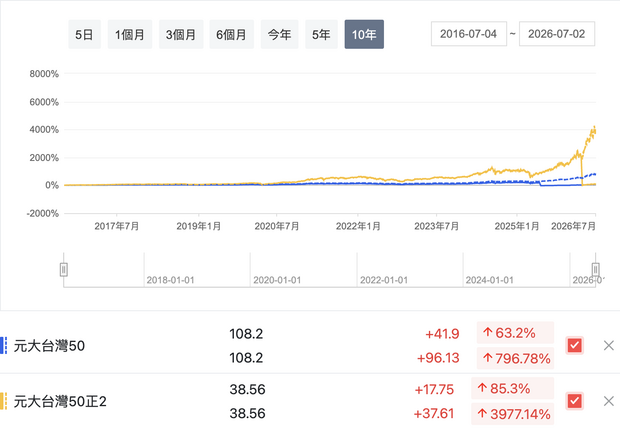This screenshot has height=428, width=620.
Task: Select the 3個月 range button
Action: pyautogui.click(x=181, y=34)
